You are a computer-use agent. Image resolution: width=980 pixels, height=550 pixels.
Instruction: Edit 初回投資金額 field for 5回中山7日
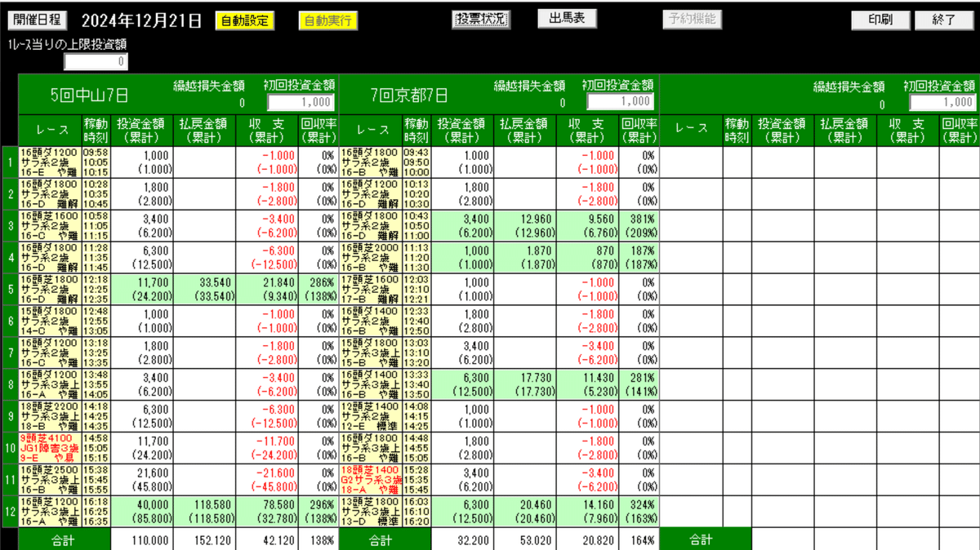point(301,102)
